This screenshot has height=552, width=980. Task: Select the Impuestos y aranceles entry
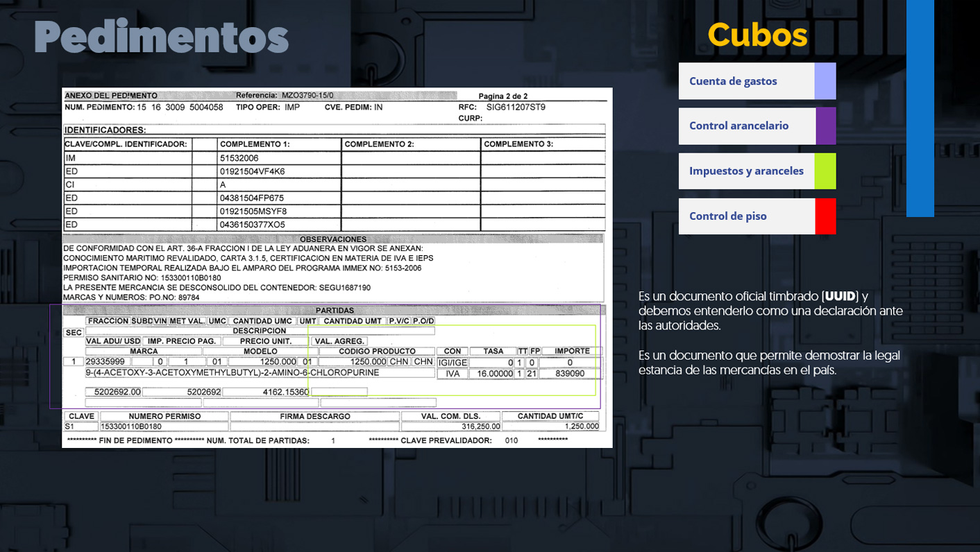(746, 171)
